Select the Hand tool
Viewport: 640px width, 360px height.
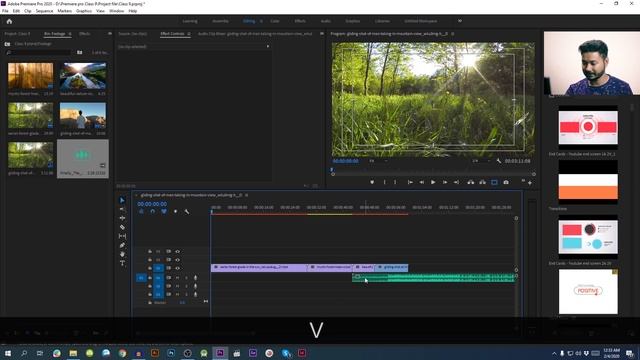[x=122, y=254]
